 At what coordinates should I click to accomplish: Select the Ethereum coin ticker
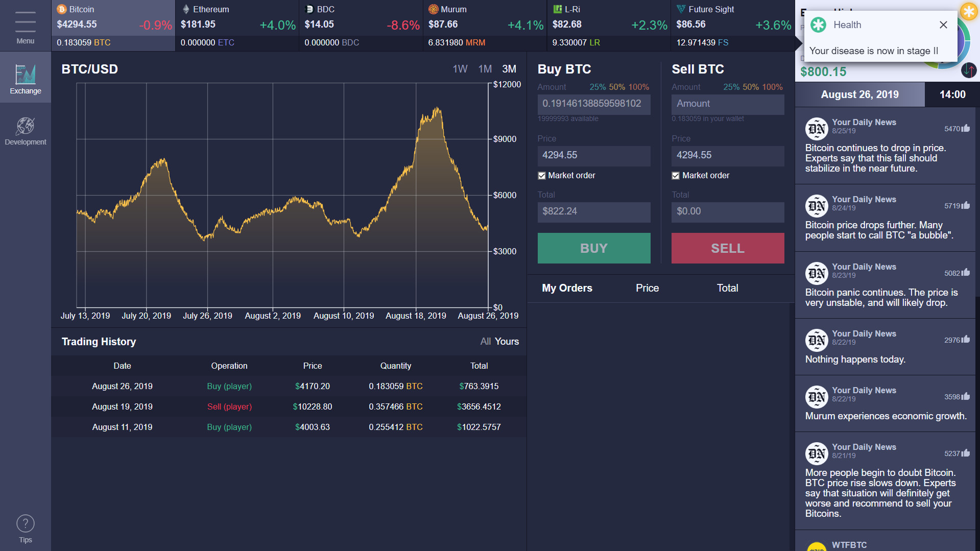click(237, 25)
